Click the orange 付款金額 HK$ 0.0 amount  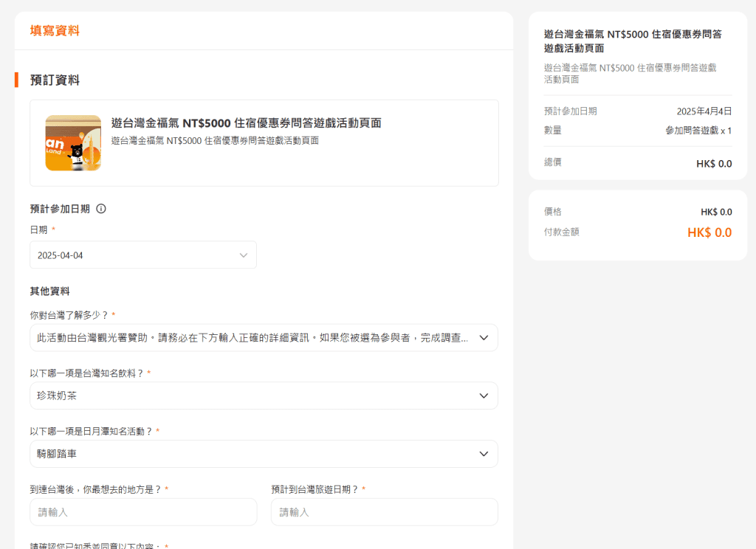click(x=709, y=232)
